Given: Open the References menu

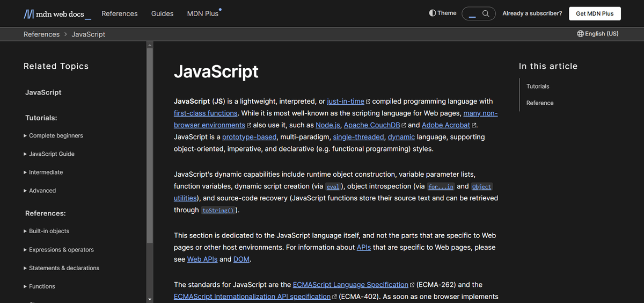Looking at the screenshot, I should pyautogui.click(x=119, y=13).
